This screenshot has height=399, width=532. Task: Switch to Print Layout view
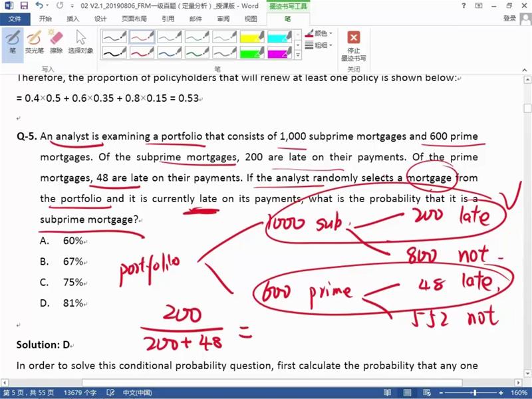coord(407,393)
